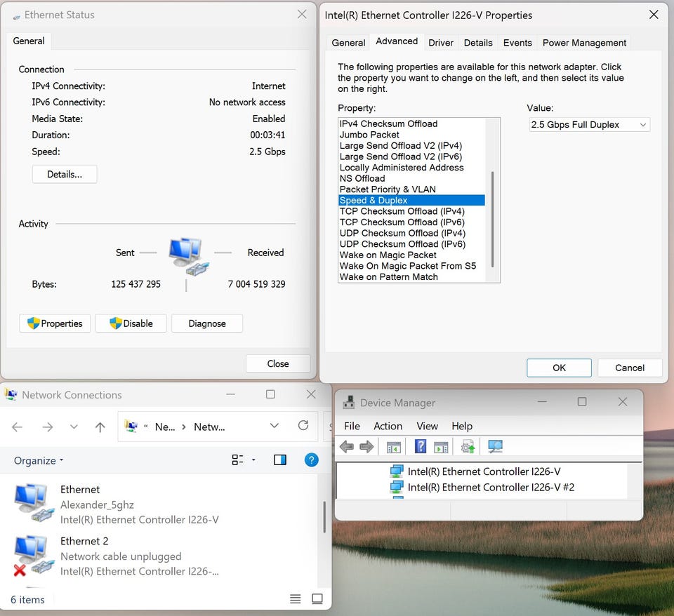
Task: Open the Action menu in Device Manager
Action: [x=388, y=426]
